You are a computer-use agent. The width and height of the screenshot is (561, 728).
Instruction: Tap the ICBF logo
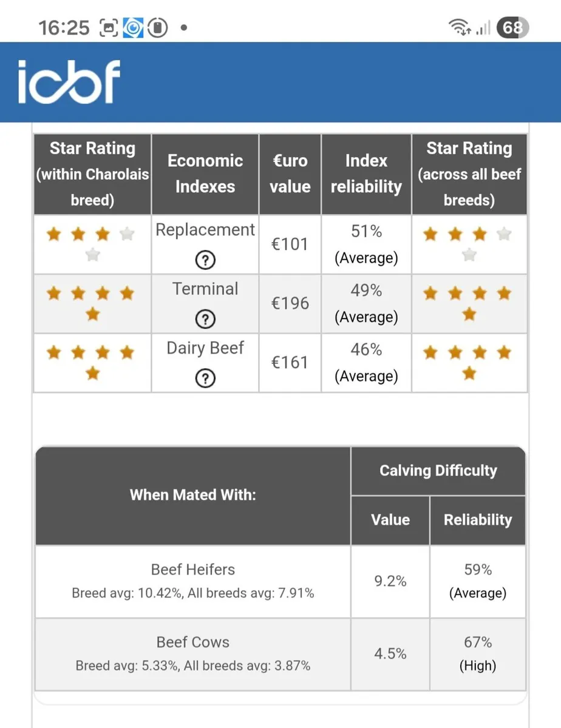[69, 82]
